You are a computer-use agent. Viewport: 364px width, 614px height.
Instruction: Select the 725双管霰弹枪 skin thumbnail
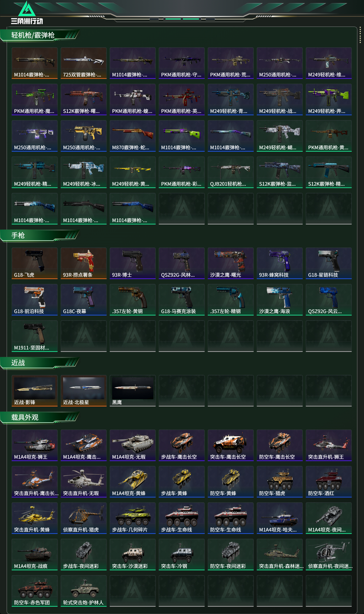click(x=84, y=63)
